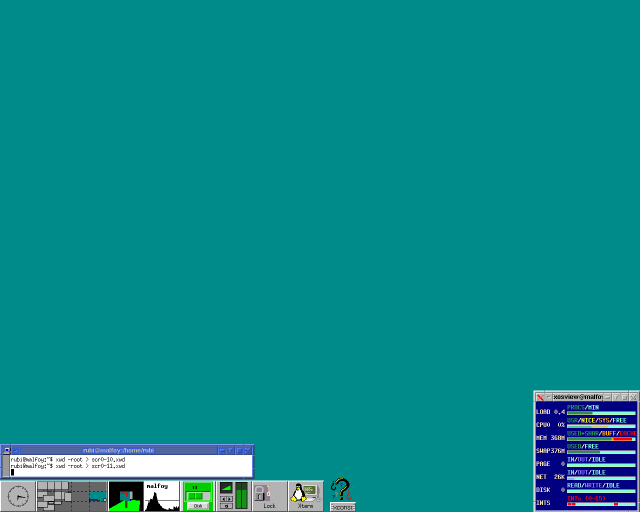Click inside the terminal command prompt area
Screen dimensions: 640x512
click(130, 466)
